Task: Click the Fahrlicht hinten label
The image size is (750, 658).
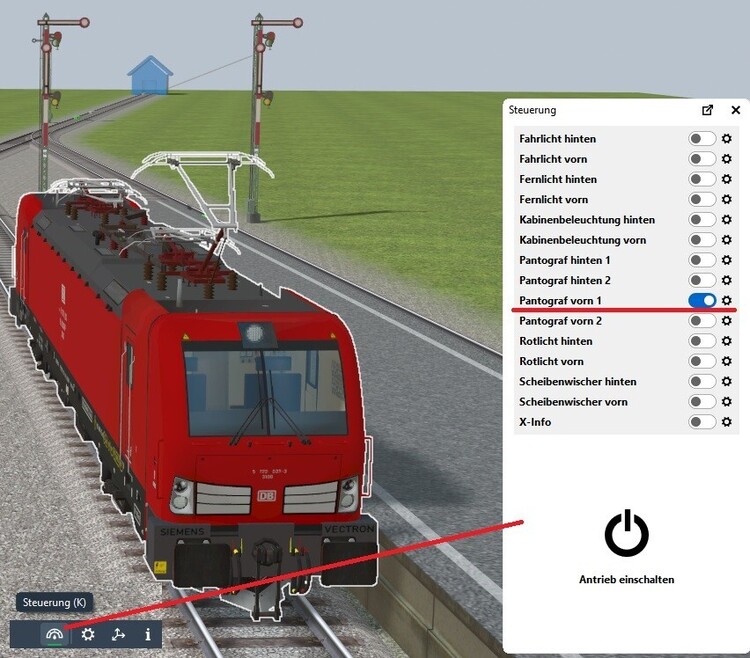Action: [558, 139]
